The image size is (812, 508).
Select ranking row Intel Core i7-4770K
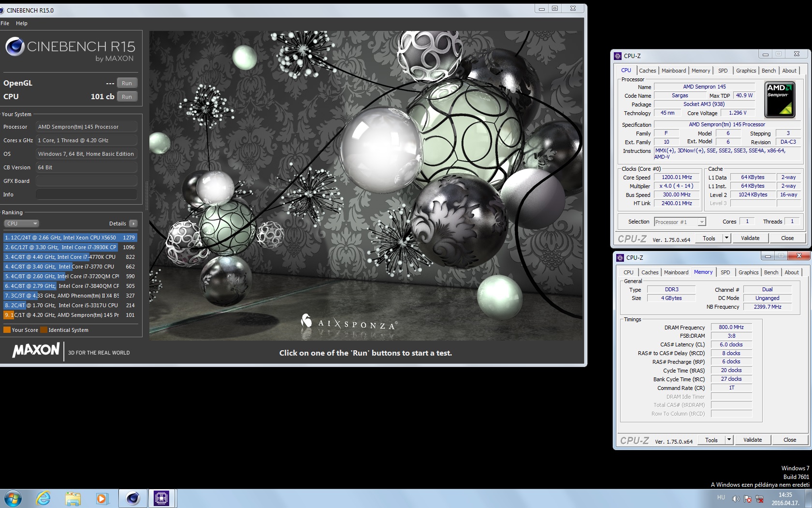[70, 257]
